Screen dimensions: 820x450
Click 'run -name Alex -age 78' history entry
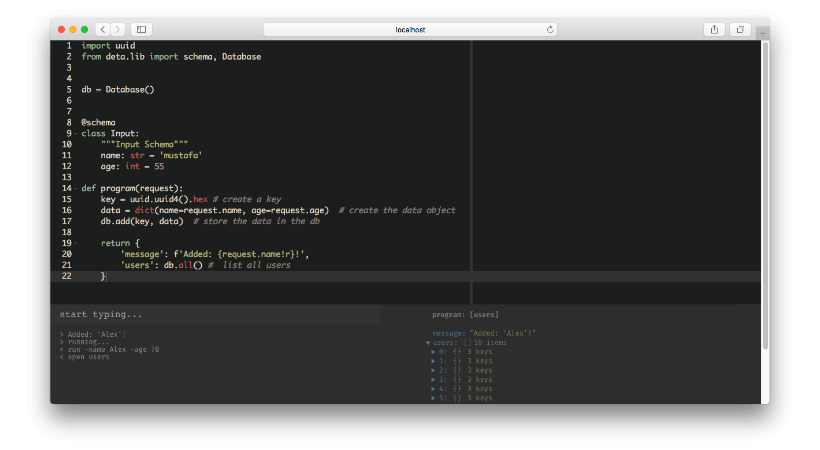click(109, 350)
